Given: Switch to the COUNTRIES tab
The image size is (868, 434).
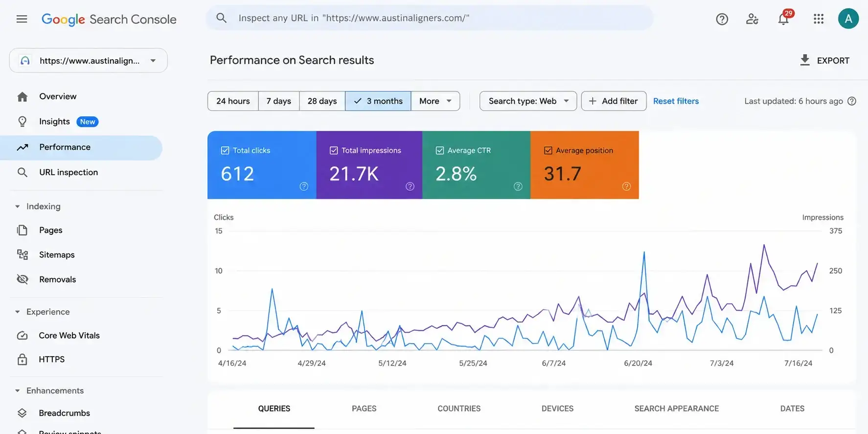Looking at the screenshot, I should pyautogui.click(x=459, y=409).
